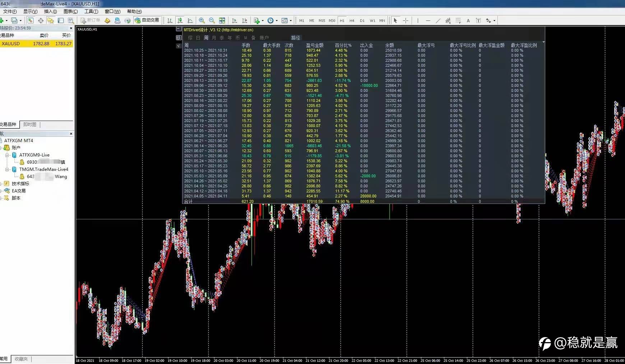Open the 图表(C) menu
This screenshot has width=625, height=364.
click(x=70, y=11)
